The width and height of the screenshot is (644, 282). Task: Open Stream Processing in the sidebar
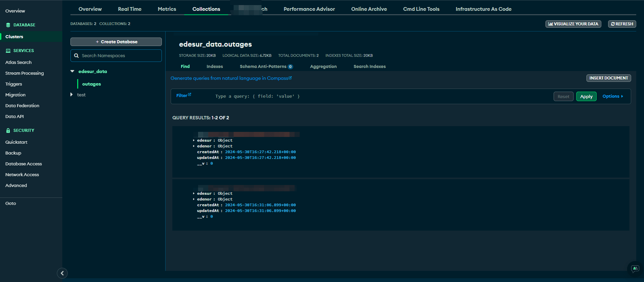(x=25, y=73)
